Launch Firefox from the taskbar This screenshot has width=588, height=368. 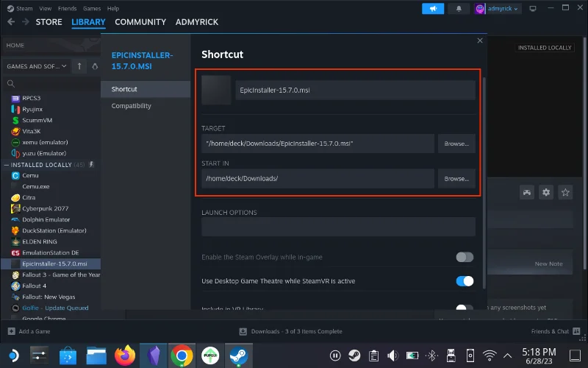click(x=125, y=355)
